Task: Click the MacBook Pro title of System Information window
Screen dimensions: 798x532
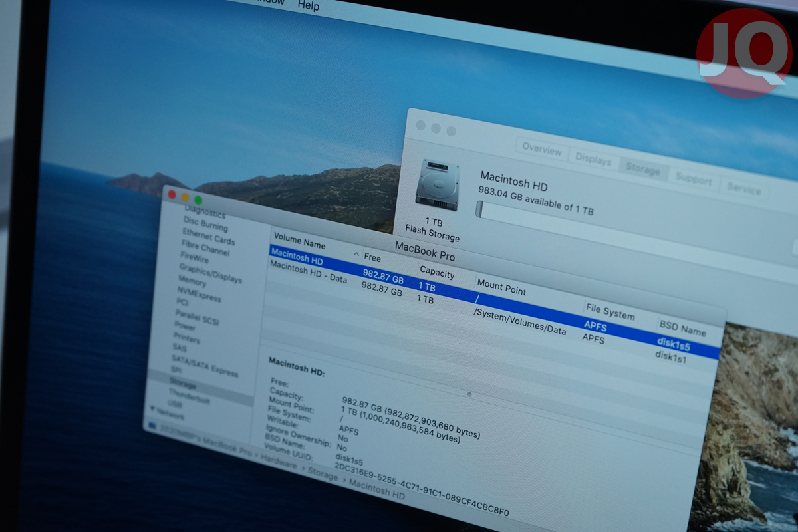Action: tap(425, 250)
